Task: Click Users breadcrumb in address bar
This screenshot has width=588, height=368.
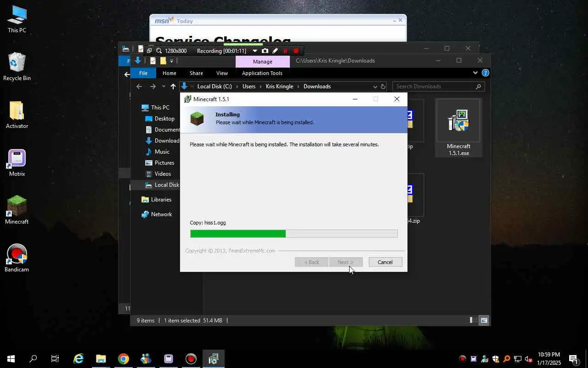Action: click(249, 86)
